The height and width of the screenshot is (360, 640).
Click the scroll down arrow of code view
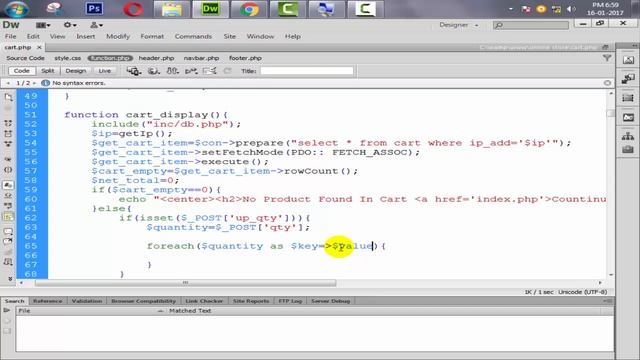[x=611, y=275]
